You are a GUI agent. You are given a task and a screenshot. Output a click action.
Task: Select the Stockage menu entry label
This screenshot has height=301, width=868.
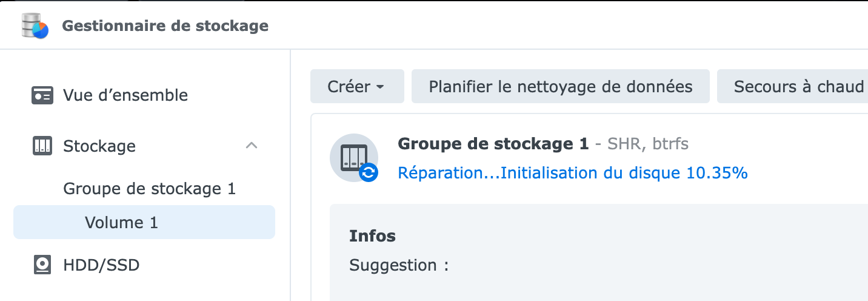[99, 146]
